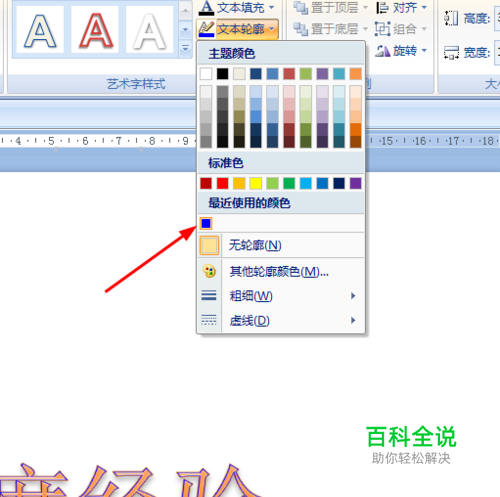Pick orange-gold standard color

click(x=239, y=183)
